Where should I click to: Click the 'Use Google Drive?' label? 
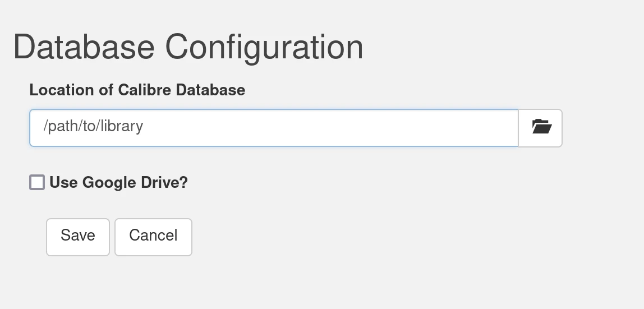[118, 182]
